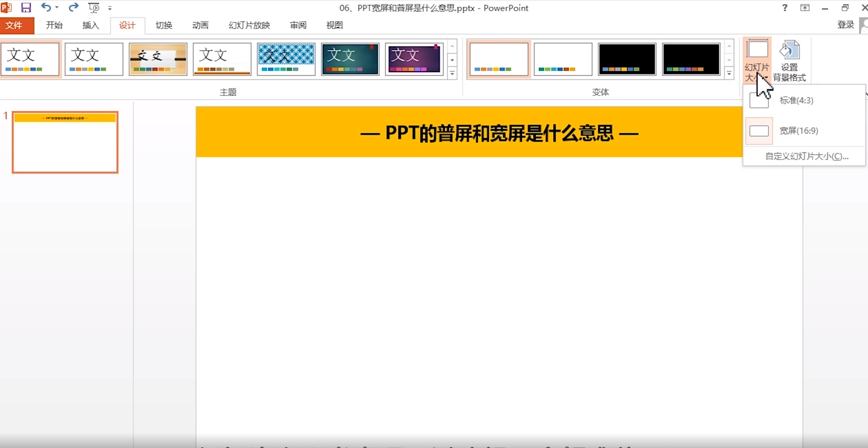The image size is (868, 448).
Task: Select the first black variant thumbnail
Action: (628, 59)
